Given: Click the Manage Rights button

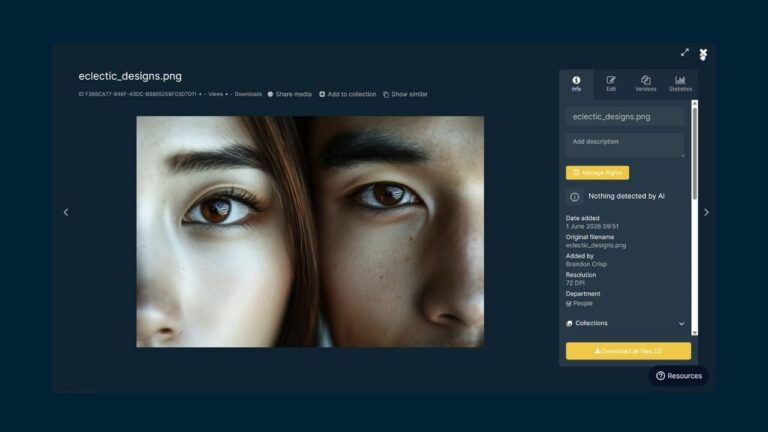Looking at the screenshot, I should (x=597, y=172).
